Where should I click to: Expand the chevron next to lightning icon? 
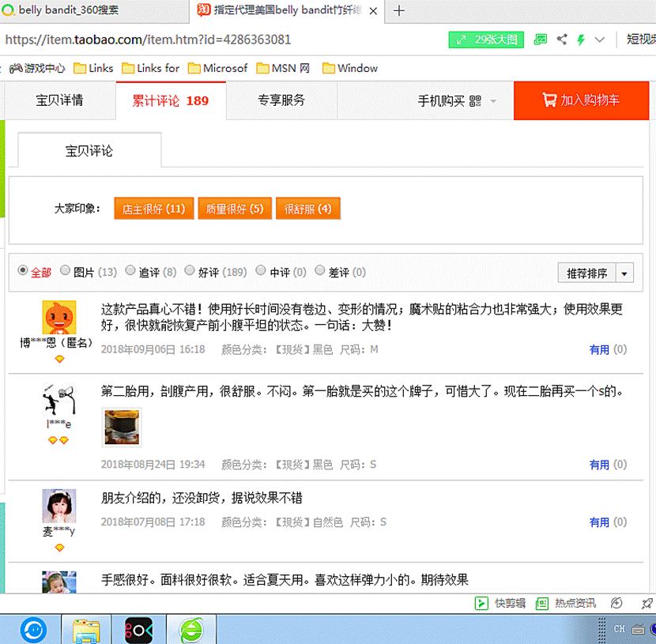(600, 40)
